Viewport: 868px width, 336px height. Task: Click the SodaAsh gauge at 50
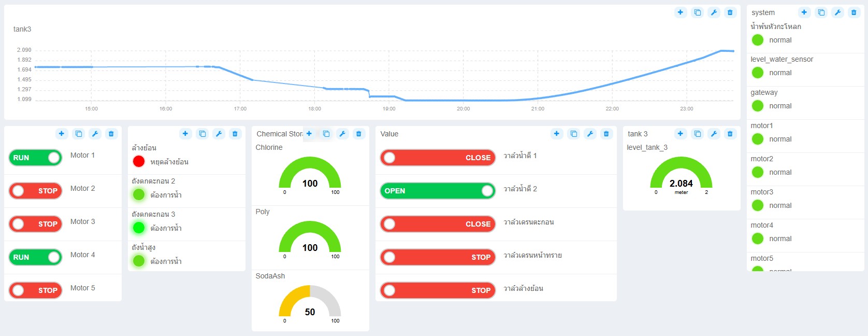(x=310, y=303)
